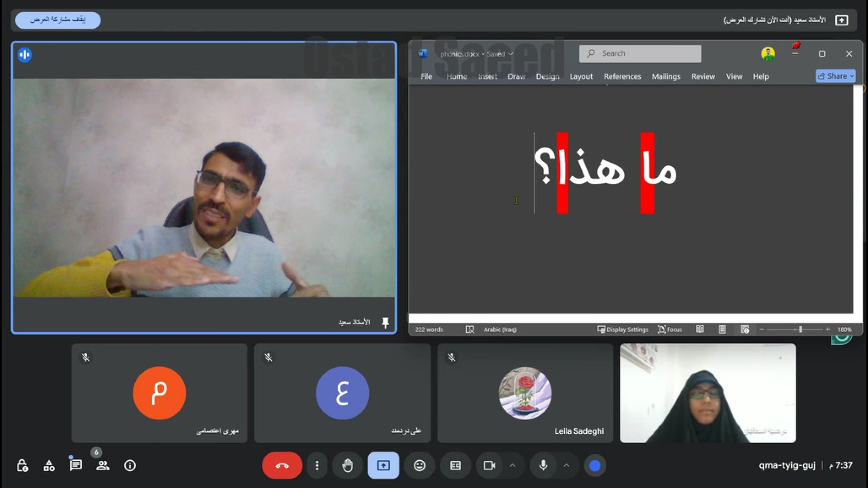Open the meeting details info icon

[130, 465]
